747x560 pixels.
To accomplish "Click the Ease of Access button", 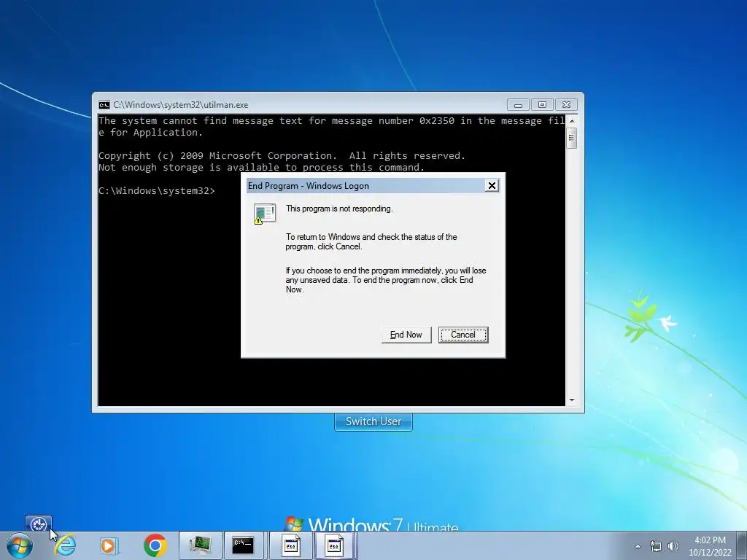I will tap(38, 525).
